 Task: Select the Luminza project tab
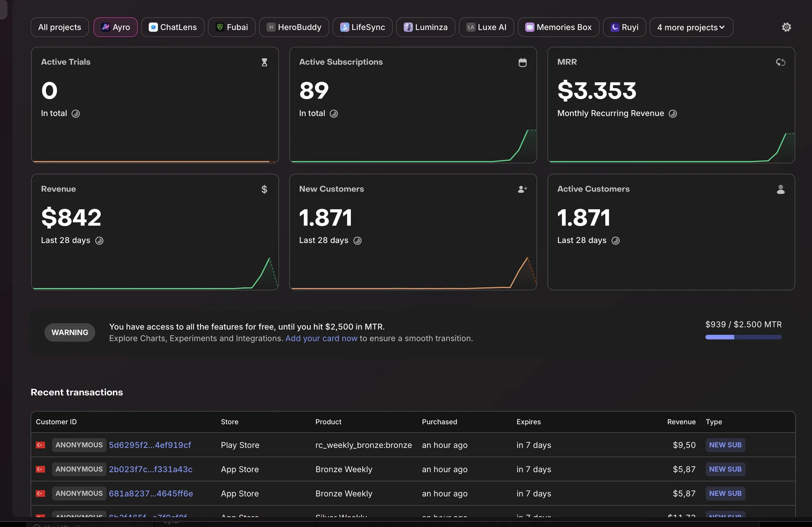click(x=426, y=27)
